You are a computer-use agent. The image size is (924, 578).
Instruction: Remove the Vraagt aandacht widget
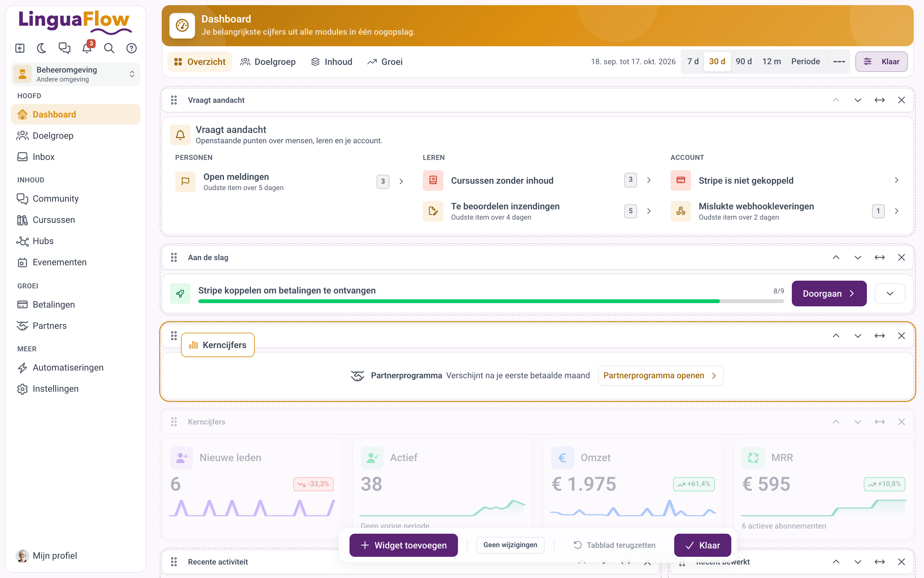(x=902, y=100)
